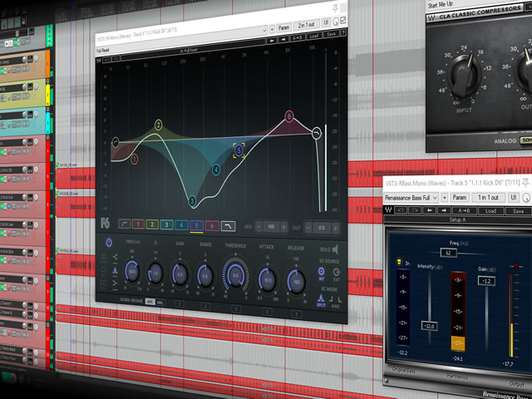Open F6 window preset dropdown arrow
Image resolution: width=532 pixels, height=399 pixels.
click(264, 31)
